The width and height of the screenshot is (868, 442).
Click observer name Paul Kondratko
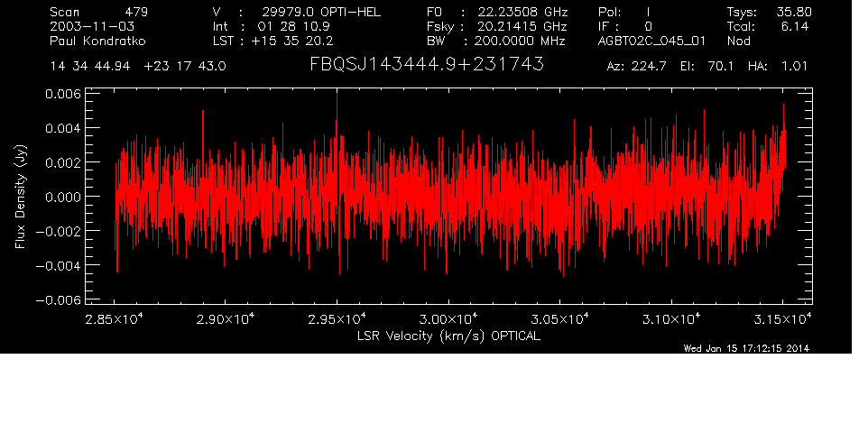point(98,41)
